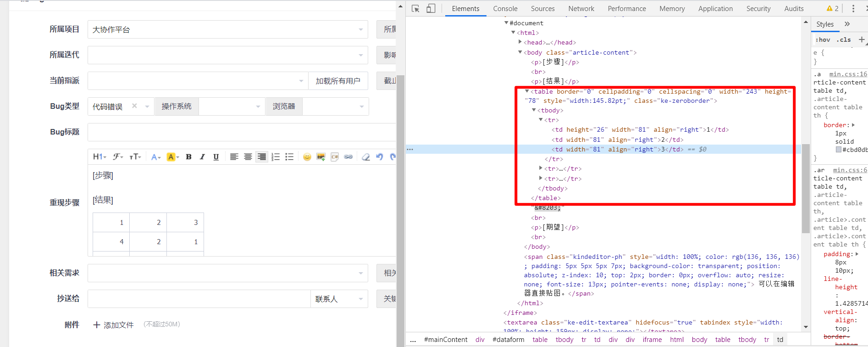Click the inspect element picker icon

coord(415,9)
